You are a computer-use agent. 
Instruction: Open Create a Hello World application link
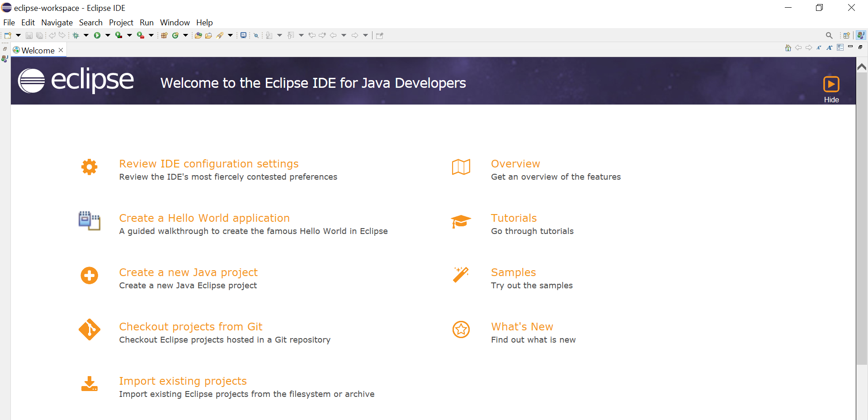204,218
